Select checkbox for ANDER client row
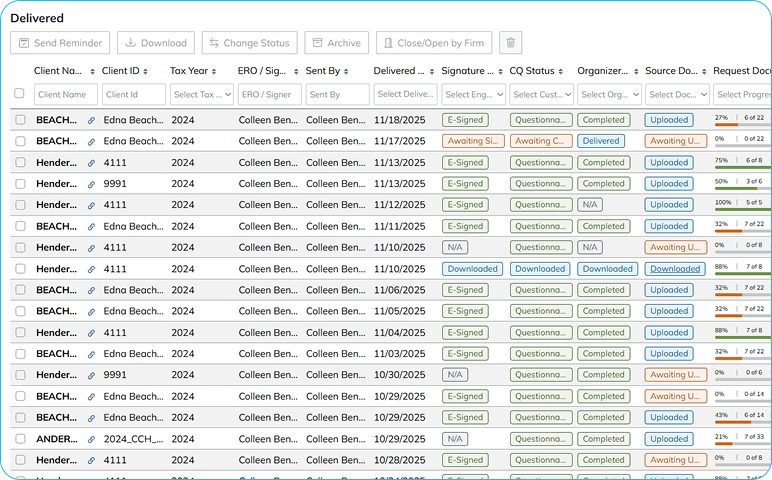This screenshot has width=772, height=480. (x=20, y=439)
